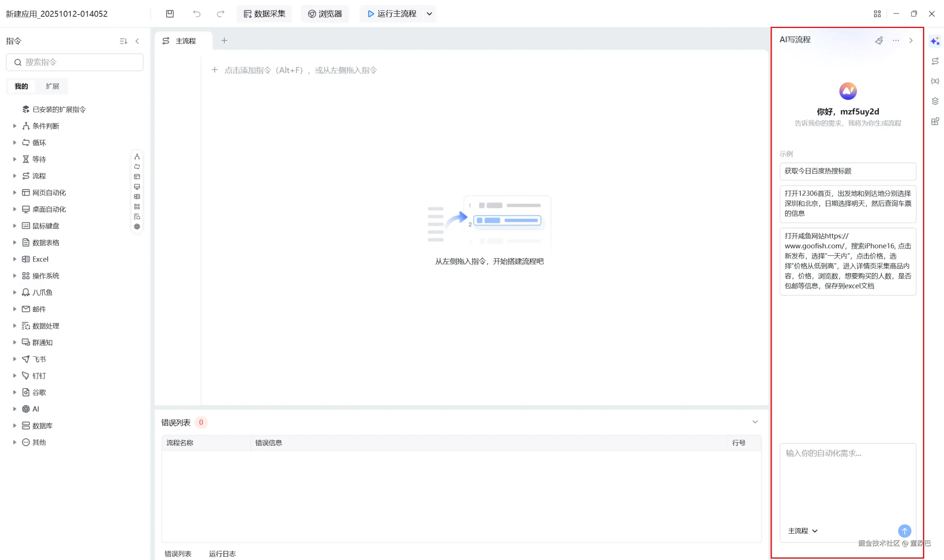
Task: Click the 浏览器 button
Action: (x=325, y=14)
